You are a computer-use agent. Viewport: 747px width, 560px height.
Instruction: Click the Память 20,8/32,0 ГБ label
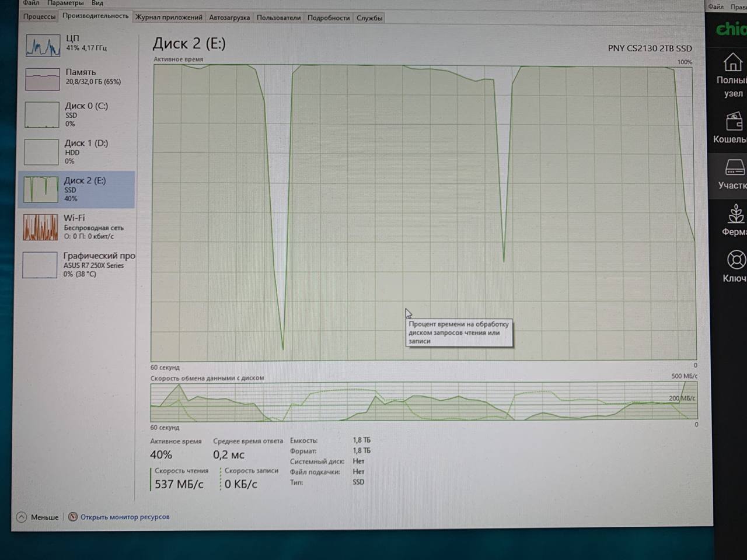93,76
